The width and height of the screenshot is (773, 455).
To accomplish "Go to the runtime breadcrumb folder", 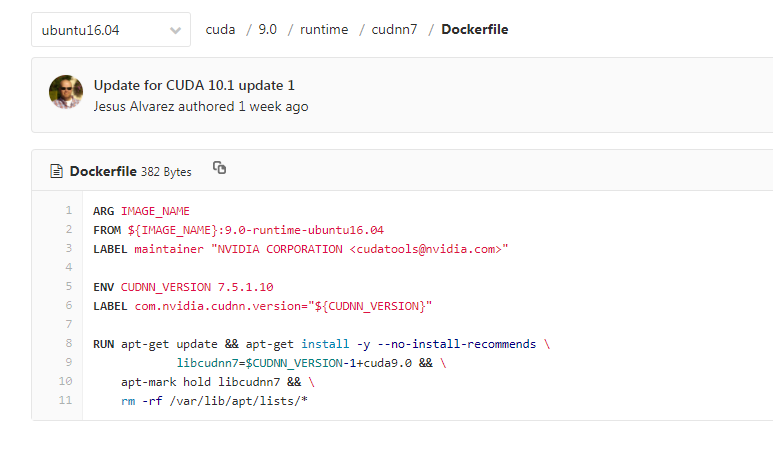I will (x=324, y=30).
